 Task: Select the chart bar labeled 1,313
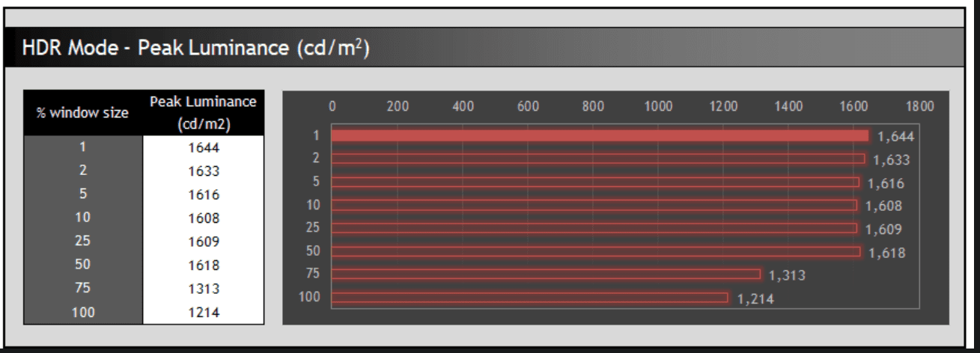coord(546,274)
